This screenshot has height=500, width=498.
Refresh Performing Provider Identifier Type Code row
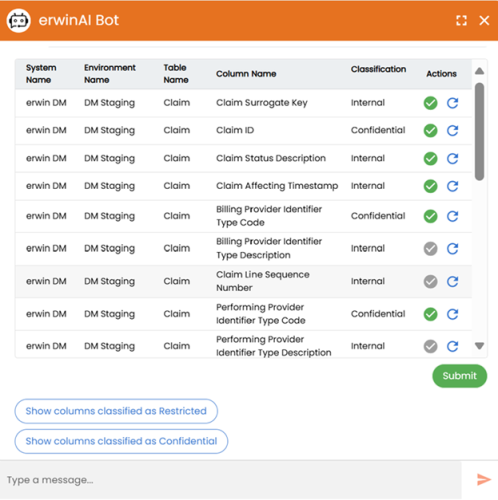point(452,314)
